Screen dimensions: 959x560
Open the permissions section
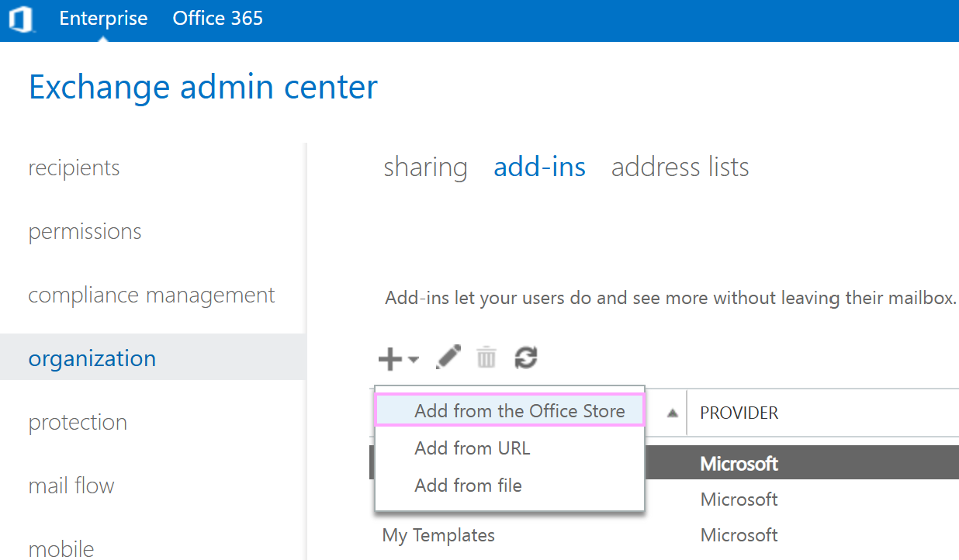[x=85, y=230]
